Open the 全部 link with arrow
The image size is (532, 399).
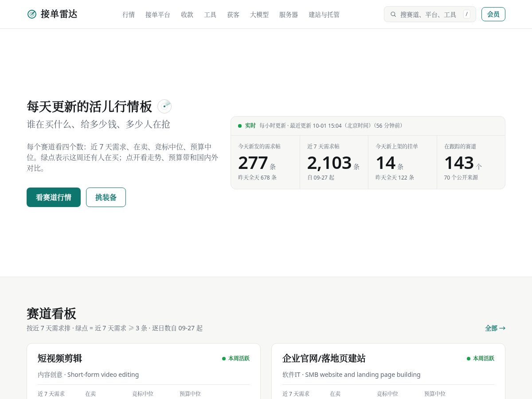pyautogui.click(x=495, y=328)
